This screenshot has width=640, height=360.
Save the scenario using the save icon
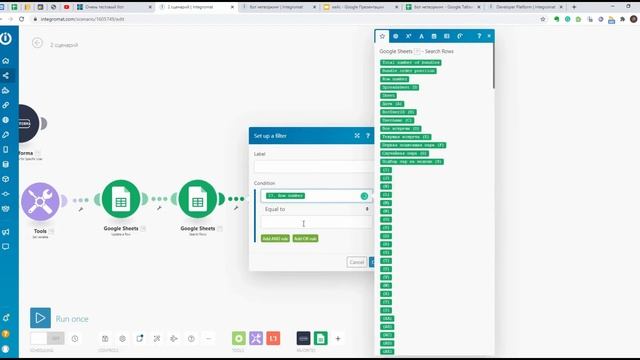pos(105,338)
